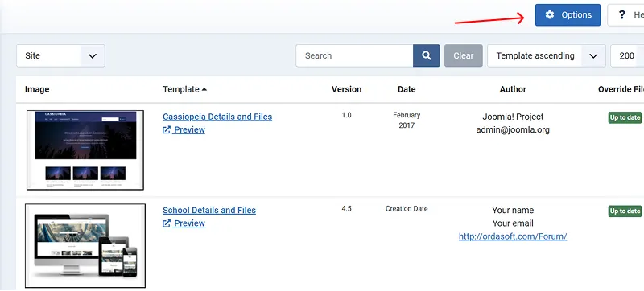Click the Cassiopeia template thumbnail image
This screenshot has height=291, width=644.
coord(85,150)
